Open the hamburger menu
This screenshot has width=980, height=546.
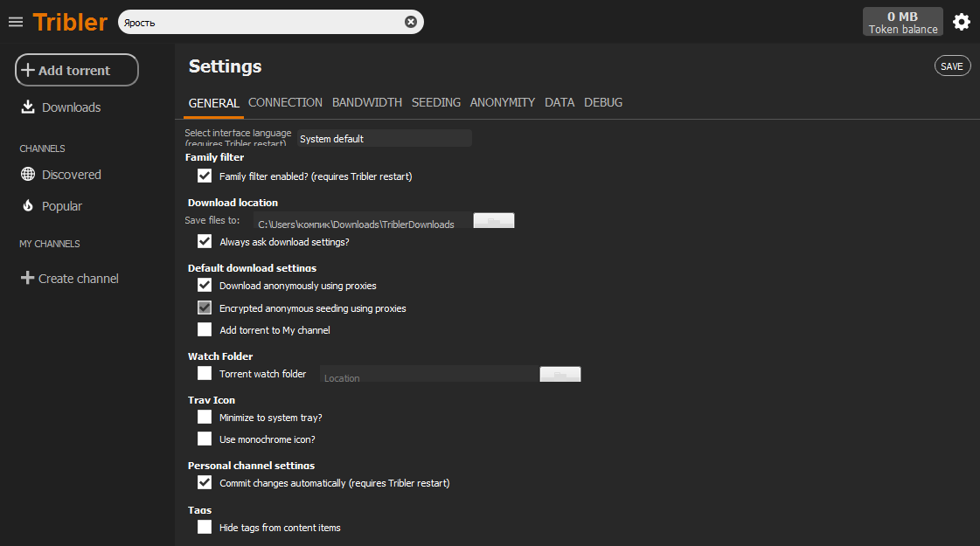(16, 22)
